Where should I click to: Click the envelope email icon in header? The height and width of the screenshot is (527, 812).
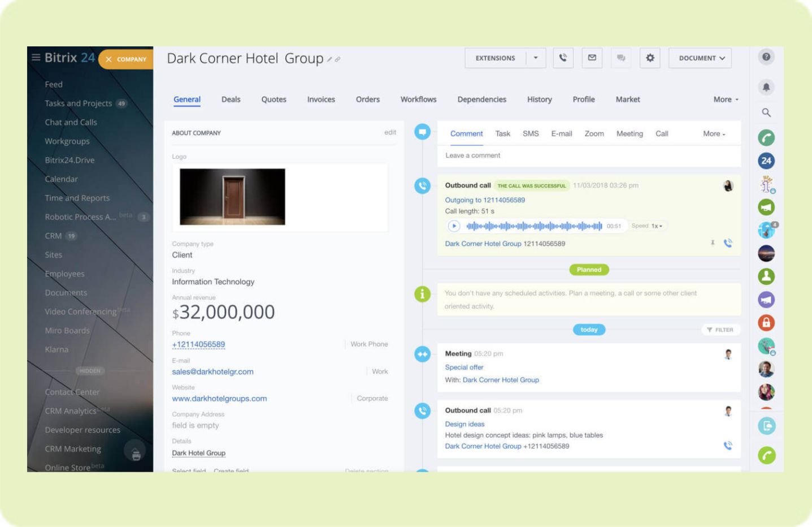tap(592, 58)
